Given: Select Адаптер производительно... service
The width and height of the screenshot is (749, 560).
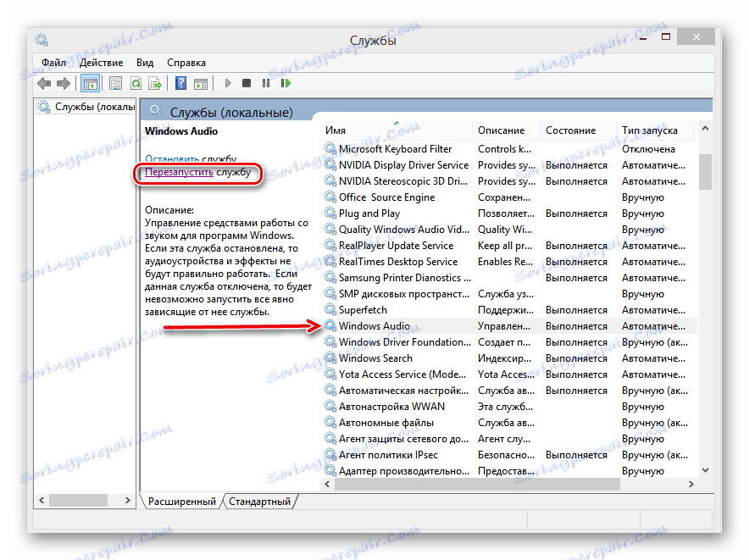Looking at the screenshot, I should pyautogui.click(x=508, y=471).
